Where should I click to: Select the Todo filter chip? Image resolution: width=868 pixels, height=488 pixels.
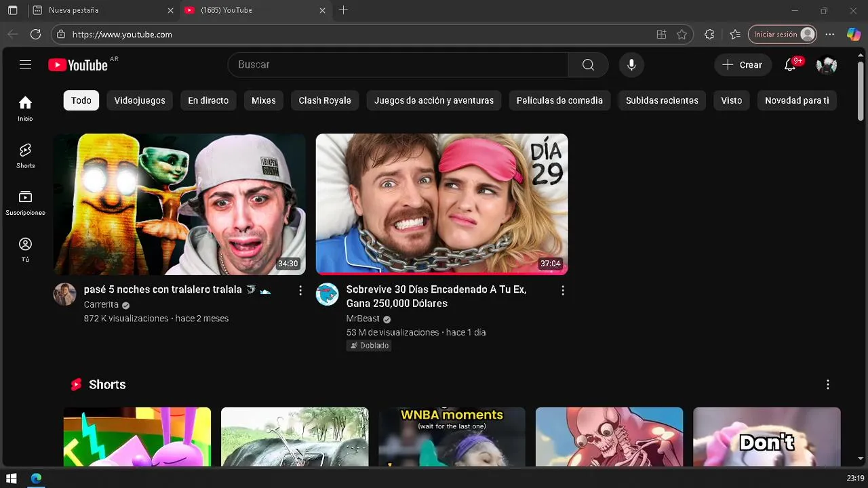(81, 100)
